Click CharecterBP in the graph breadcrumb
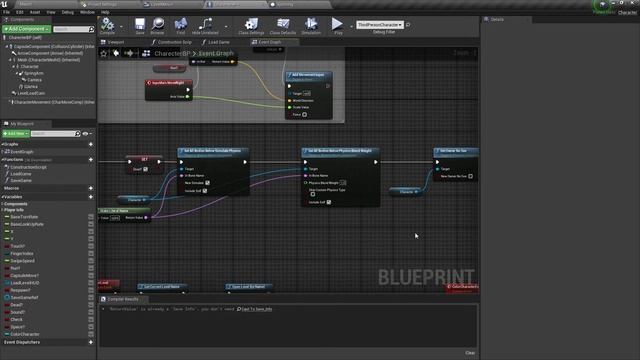Viewport: 640px width, 360px height. click(172, 53)
